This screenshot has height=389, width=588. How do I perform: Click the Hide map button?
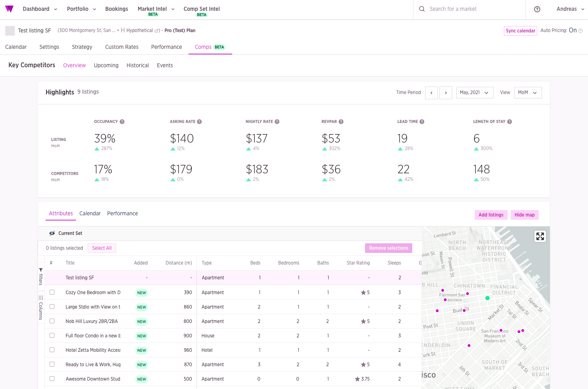coord(525,215)
